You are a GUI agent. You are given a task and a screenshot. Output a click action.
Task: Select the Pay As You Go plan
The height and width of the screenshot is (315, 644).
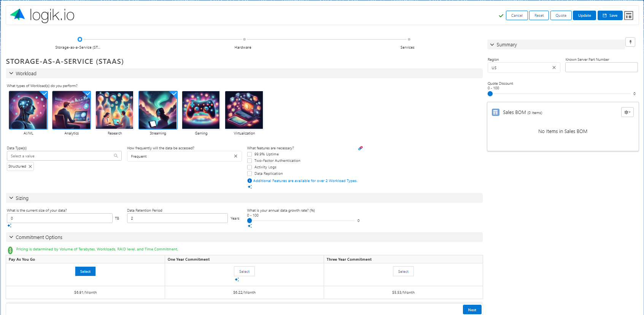click(x=85, y=271)
